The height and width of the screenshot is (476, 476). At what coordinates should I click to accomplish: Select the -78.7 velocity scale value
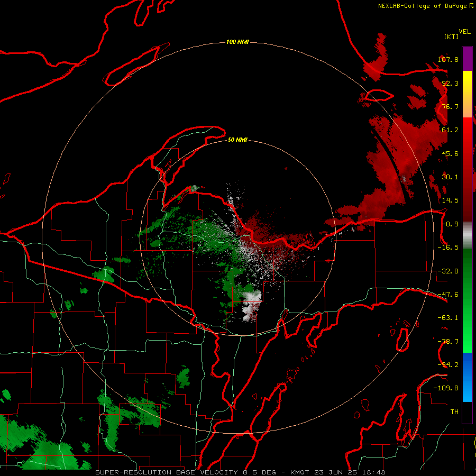(x=448, y=342)
